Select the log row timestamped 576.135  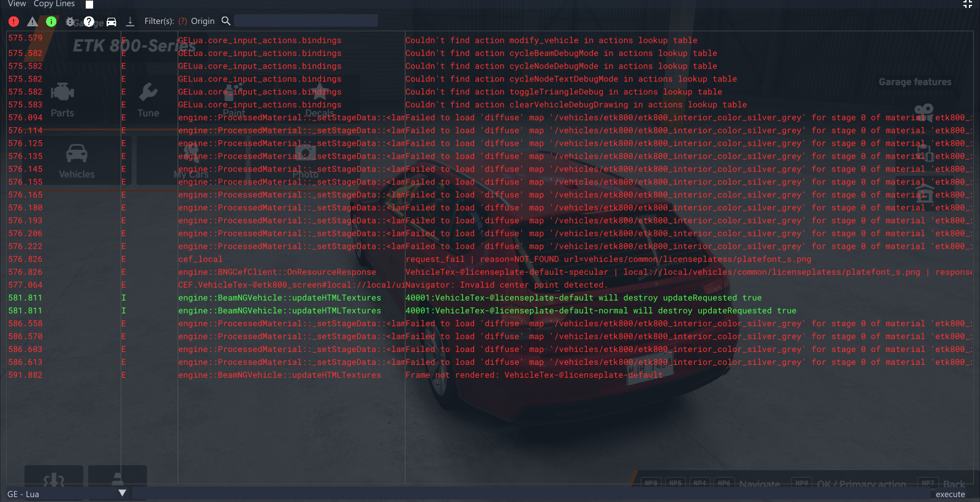coord(490,156)
